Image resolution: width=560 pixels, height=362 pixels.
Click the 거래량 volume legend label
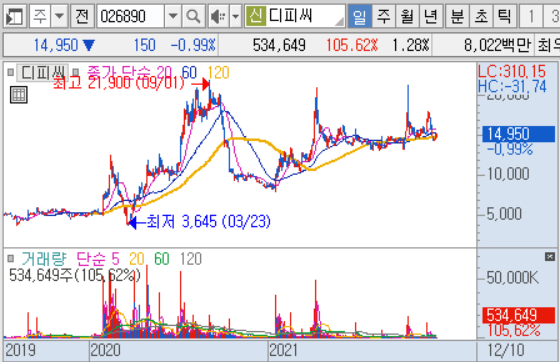click(44, 259)
